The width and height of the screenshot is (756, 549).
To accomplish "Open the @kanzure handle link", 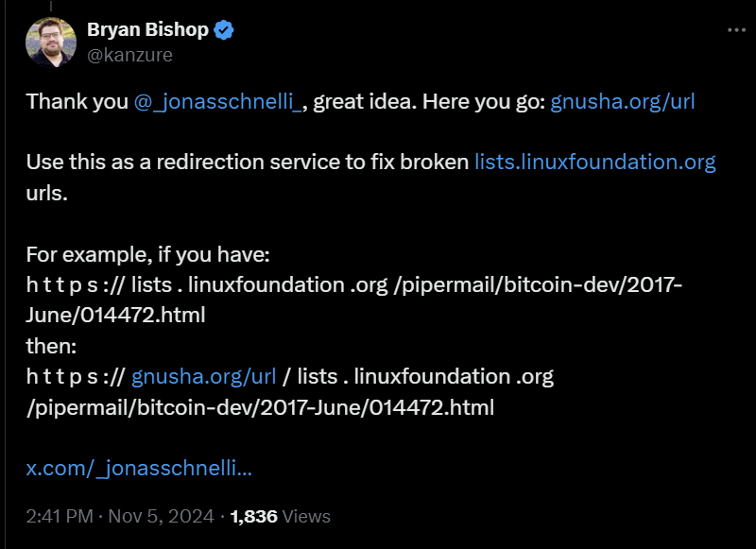I will point(129,55).
